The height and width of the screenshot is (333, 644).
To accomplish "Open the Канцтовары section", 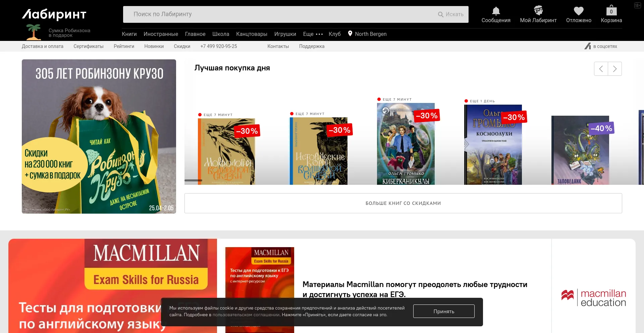I will click(252, 34).
